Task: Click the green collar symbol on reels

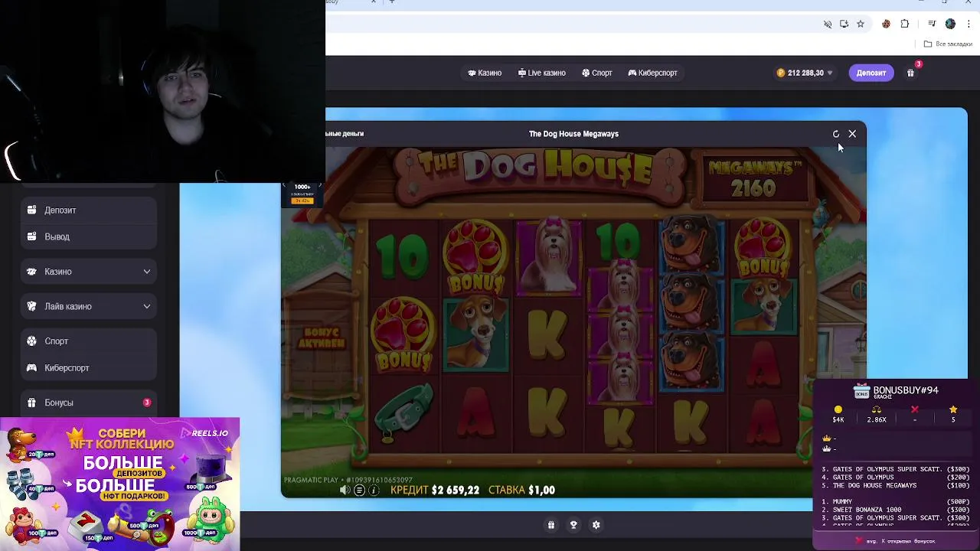Action: (403, 413)
